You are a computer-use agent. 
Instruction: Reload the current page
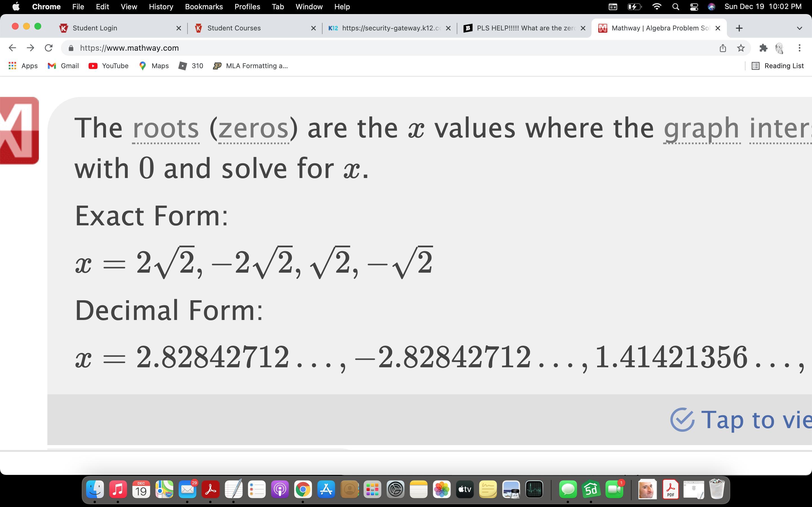[49, 48]
